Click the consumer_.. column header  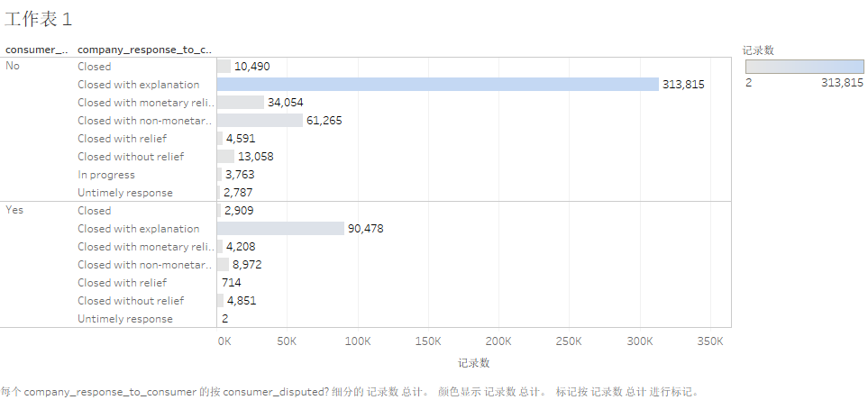coord(36,49)
